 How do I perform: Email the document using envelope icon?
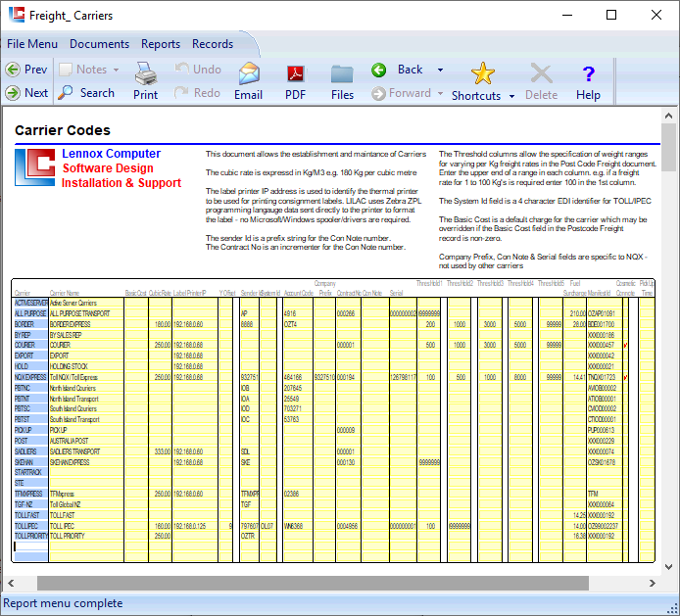(249, 81)
